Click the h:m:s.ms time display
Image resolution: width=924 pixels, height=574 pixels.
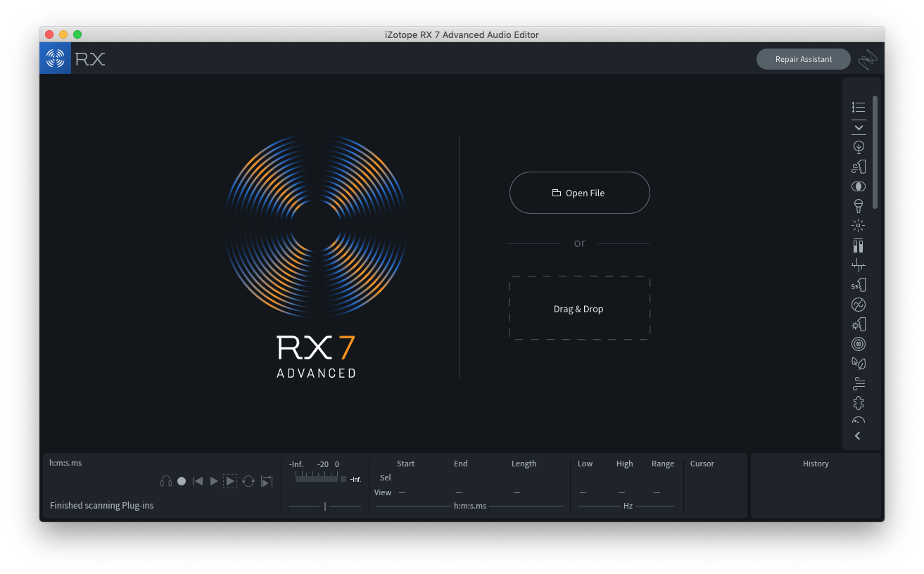pos(65,463)
